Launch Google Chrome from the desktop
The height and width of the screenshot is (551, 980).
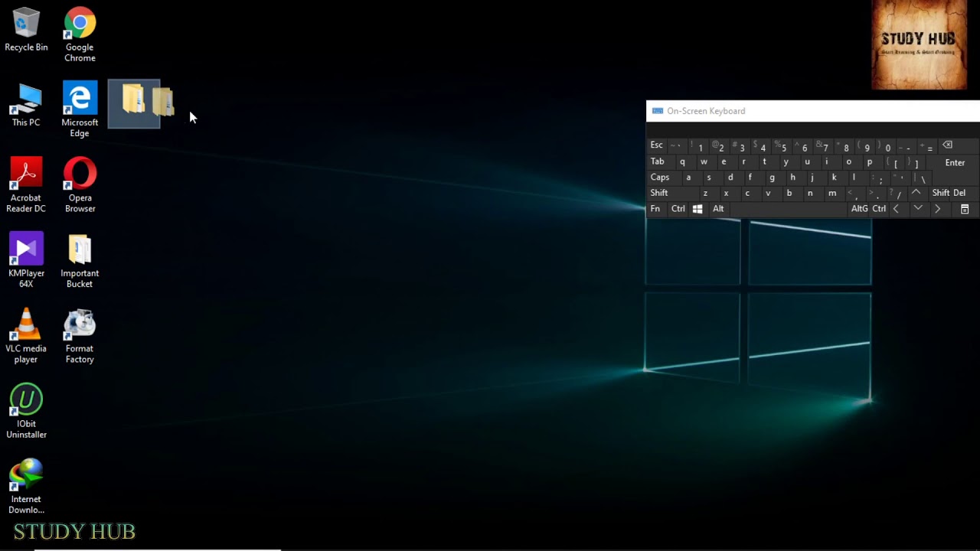pos(80,35)
